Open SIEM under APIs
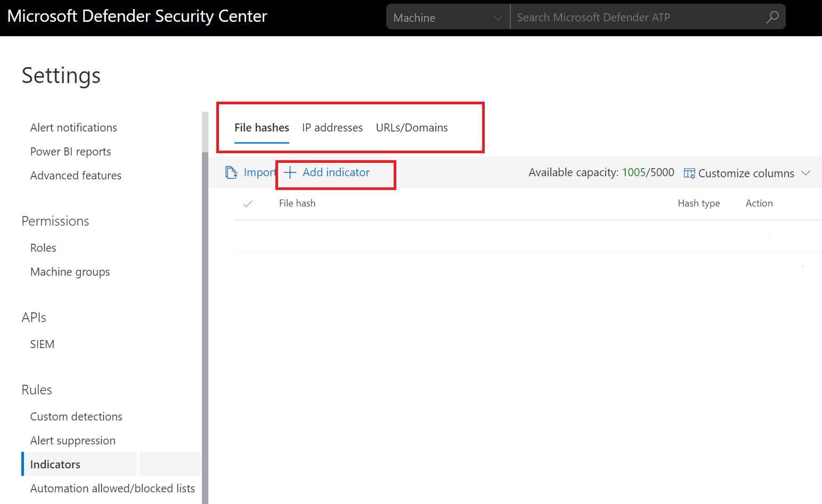 coord(42,344)
